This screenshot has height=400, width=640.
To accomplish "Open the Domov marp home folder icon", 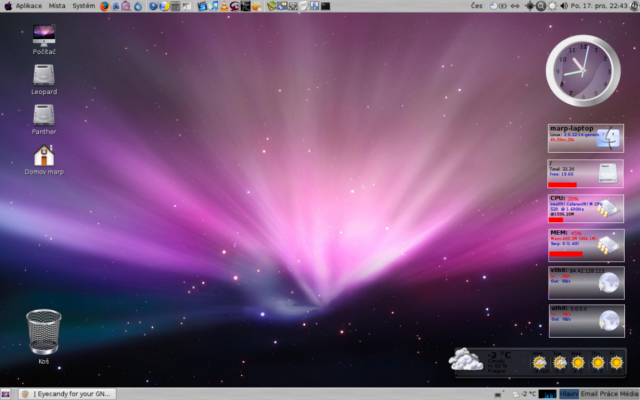I will 44,160.
